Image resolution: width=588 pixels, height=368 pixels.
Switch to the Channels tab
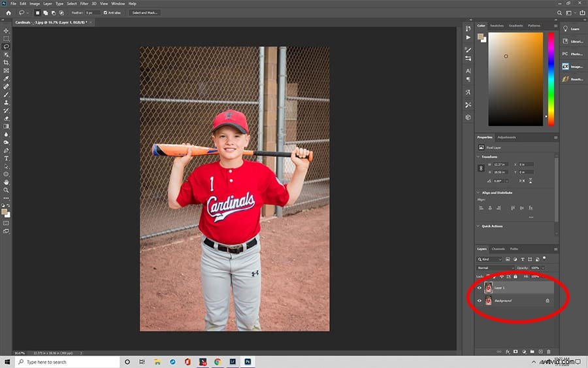[498, 249]
